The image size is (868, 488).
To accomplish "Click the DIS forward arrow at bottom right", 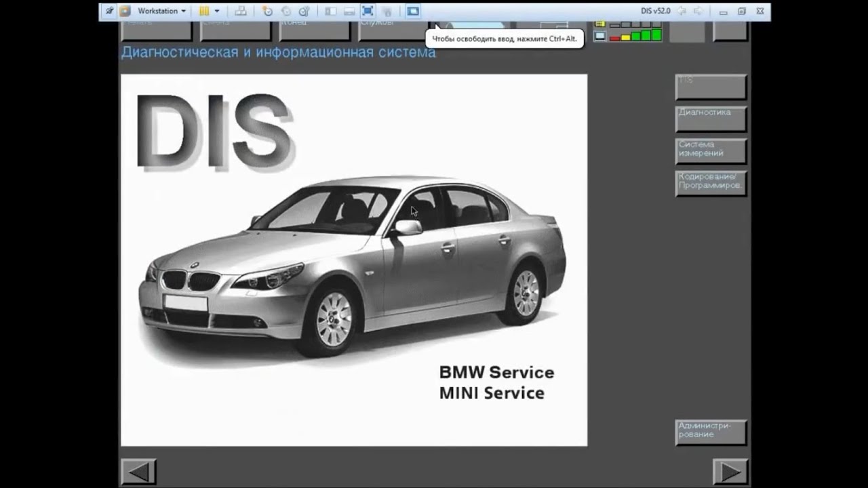I will coord(730,472).
